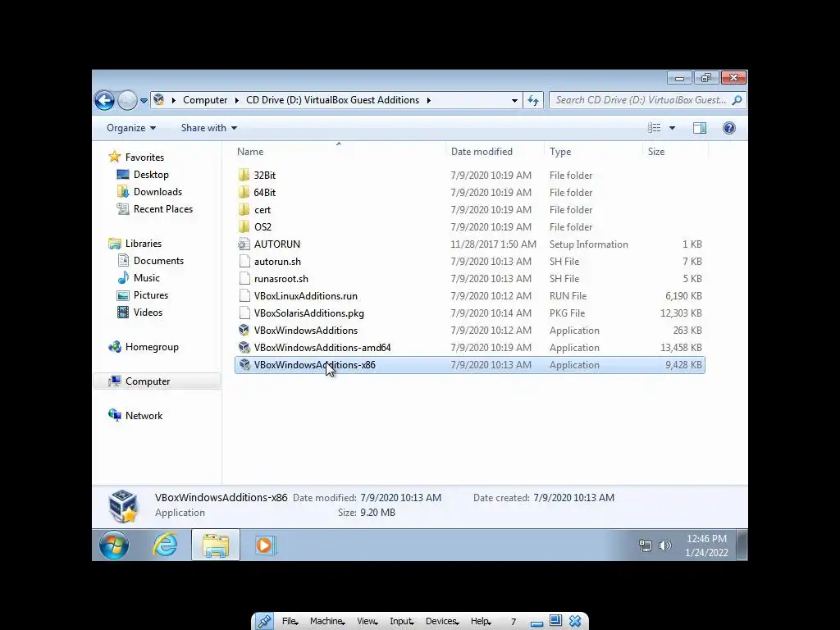
Task: Open Favorites in the navigation pane
Action: click(144, 157)
